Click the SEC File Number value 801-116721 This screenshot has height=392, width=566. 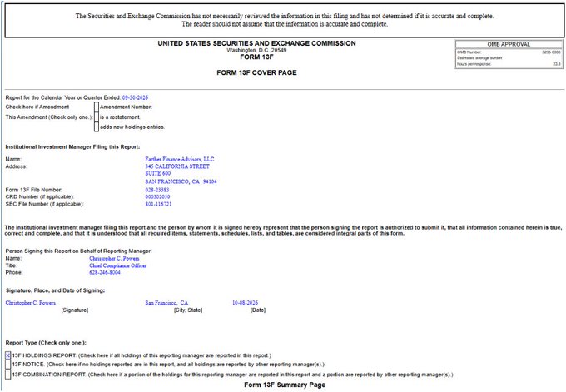[x=158, y=204]
